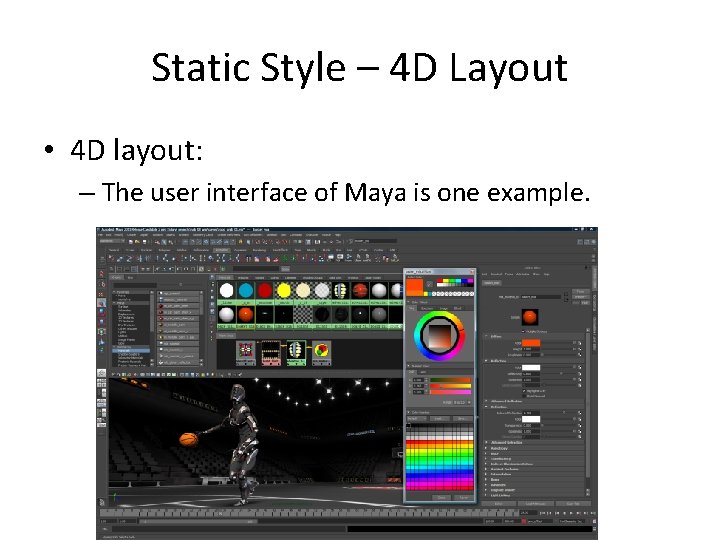Screen dimensions: 720x540
Task: Click the orange material sample sphere thumbnail
Action: [x=530, y=317]
